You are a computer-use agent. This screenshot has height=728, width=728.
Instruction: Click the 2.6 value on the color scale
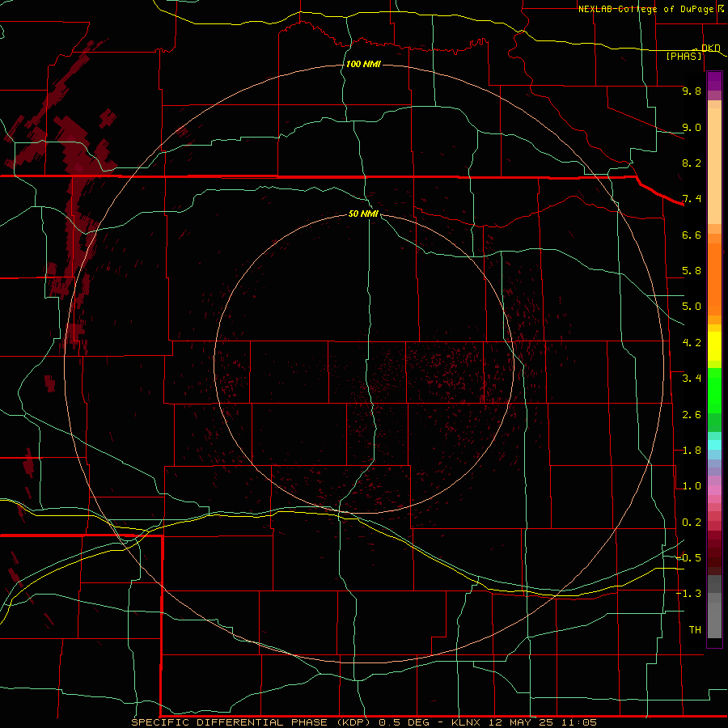pyautogui.click(x=692, y=415)
